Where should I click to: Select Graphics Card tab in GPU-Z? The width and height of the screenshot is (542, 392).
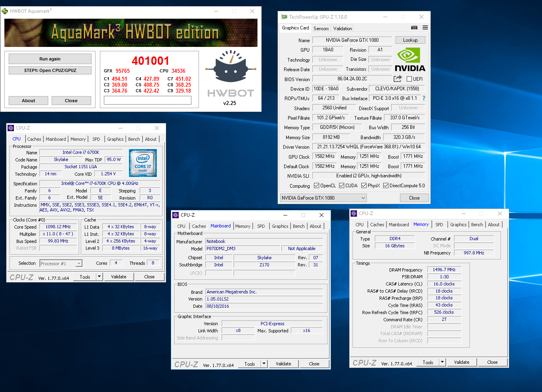(295, 28)
